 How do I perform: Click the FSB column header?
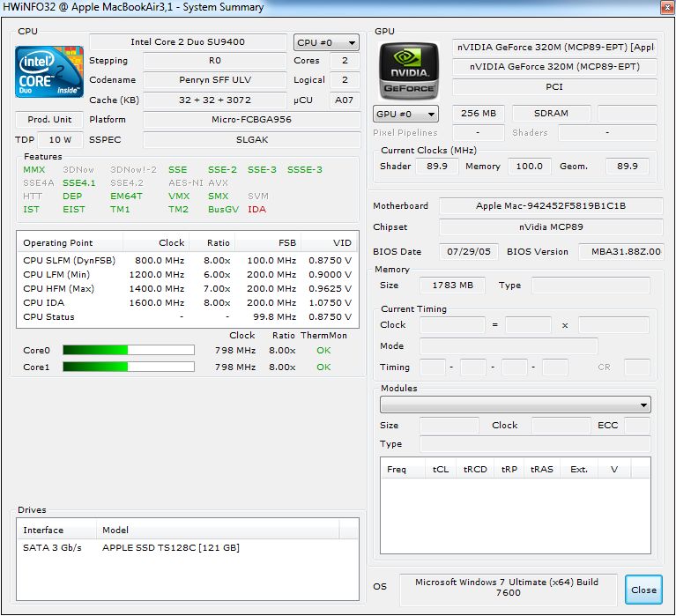(x=268, y=242)
